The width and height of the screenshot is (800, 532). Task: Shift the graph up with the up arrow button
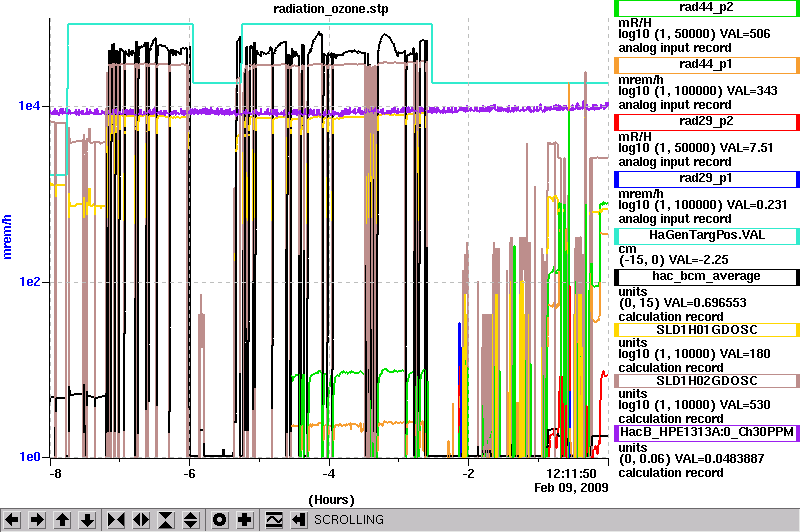62,520
